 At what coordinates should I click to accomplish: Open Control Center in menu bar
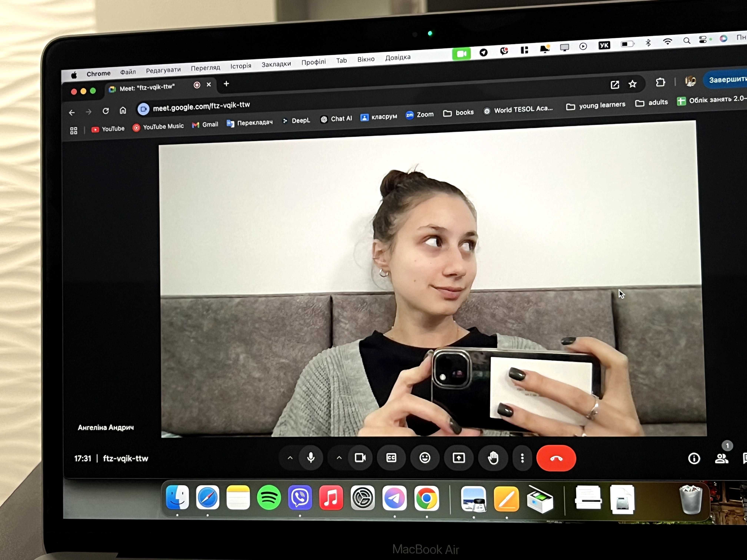(x=703, y=40)
